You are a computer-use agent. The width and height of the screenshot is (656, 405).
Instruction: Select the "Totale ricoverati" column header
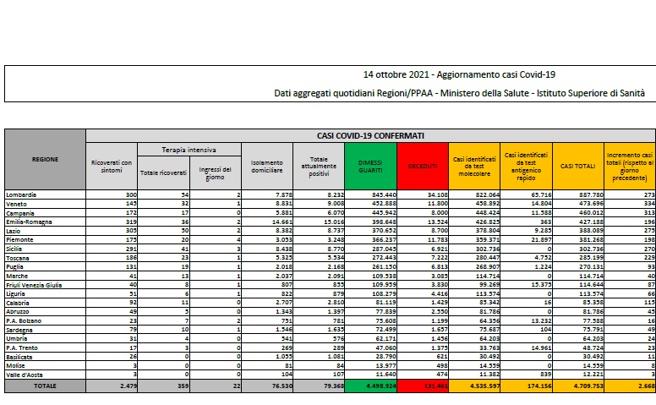(164, 173)
